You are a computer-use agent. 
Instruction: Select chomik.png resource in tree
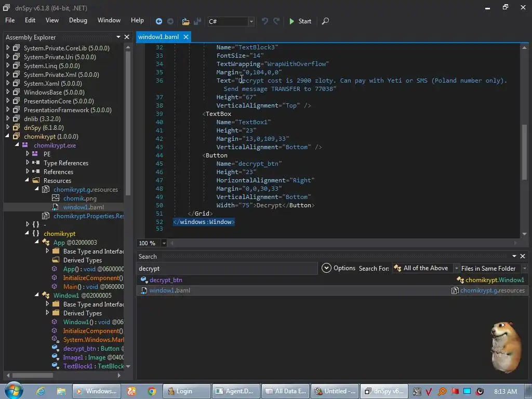pyautogui.click(x=79, y=198)
